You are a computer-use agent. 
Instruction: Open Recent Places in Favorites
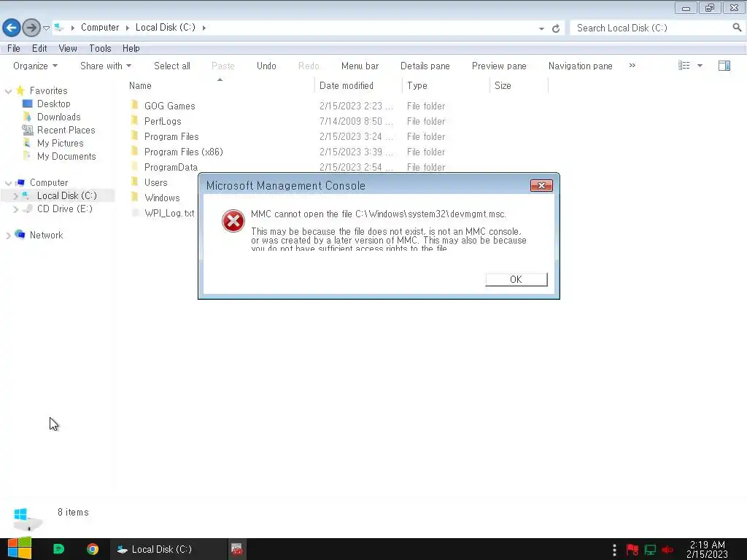tap(66, 130)
